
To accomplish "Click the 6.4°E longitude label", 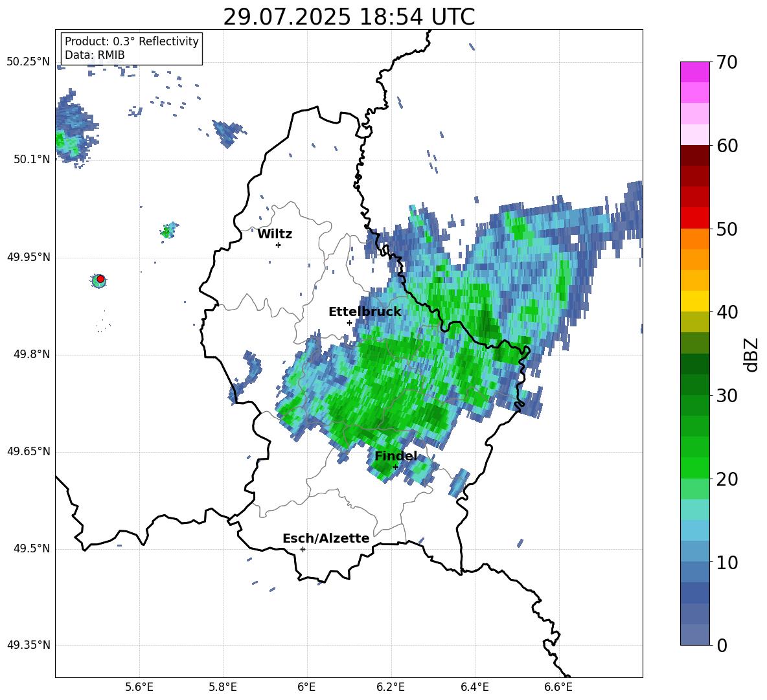I will tap(475, 688).
